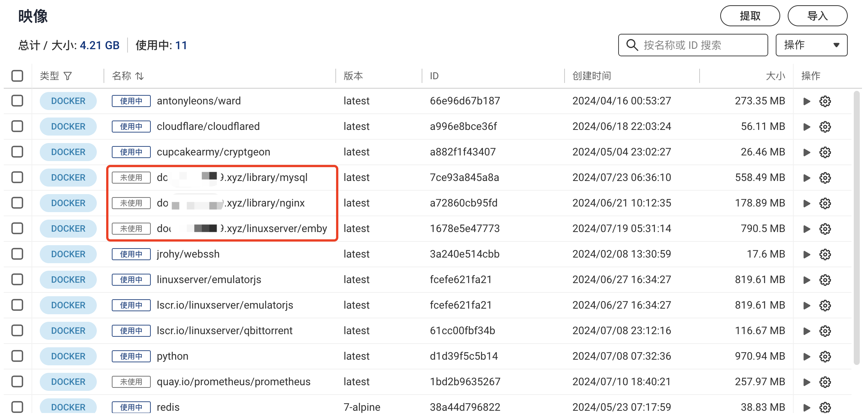Open settings gear for prometheus image
This screenshot has width=868, height=419.
click(x=825, y=382)
